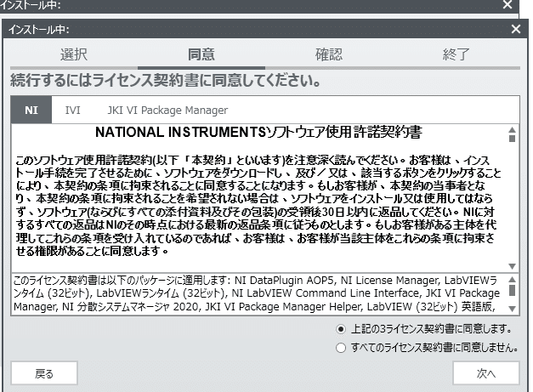Click the 同意 step header

point(201,54)
